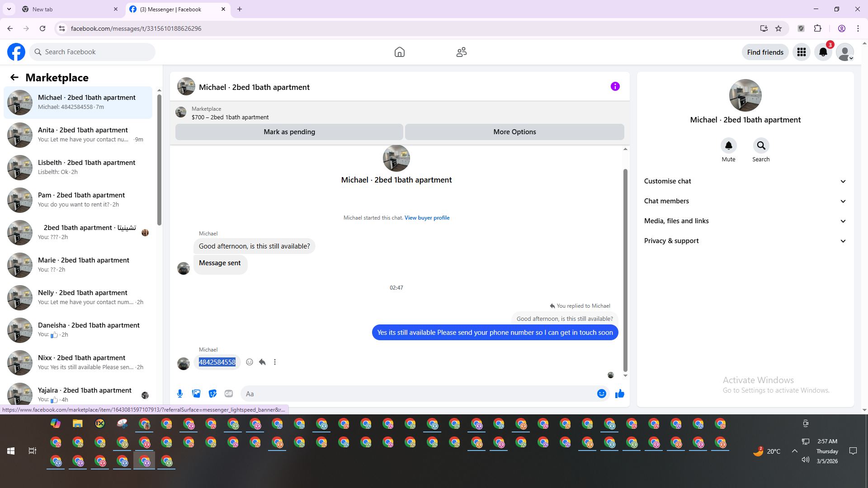Expand Customise chat section

[745, 181]
